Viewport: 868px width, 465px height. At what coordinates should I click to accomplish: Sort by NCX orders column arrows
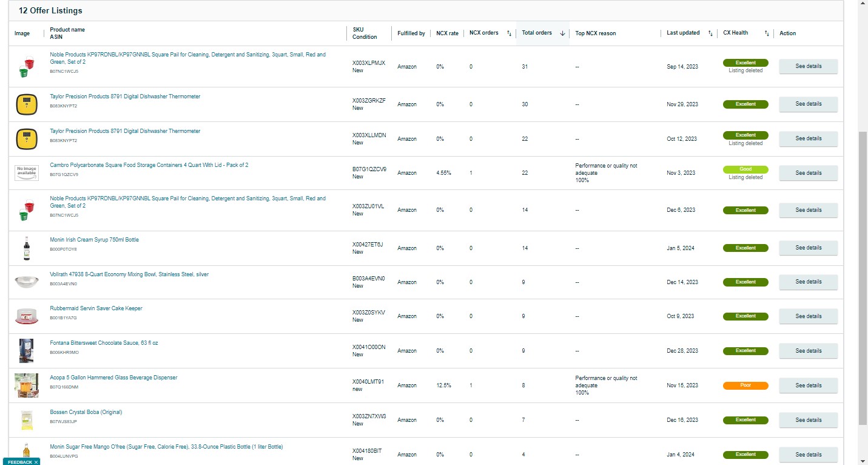click(x=510, y=33)
